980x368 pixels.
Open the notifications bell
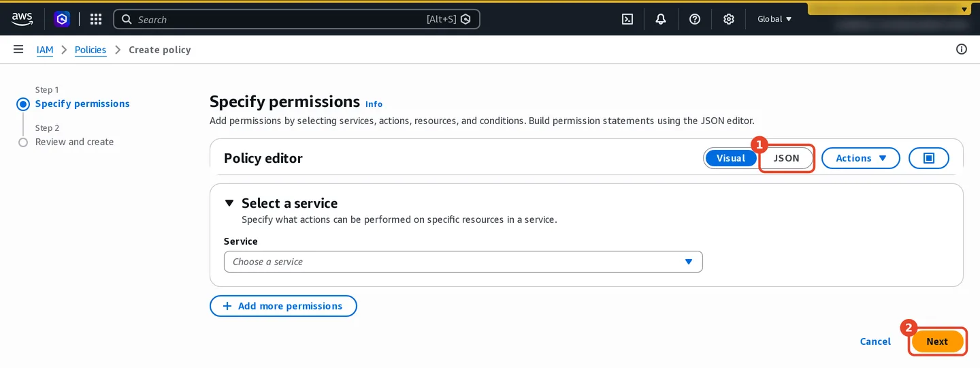661,19
